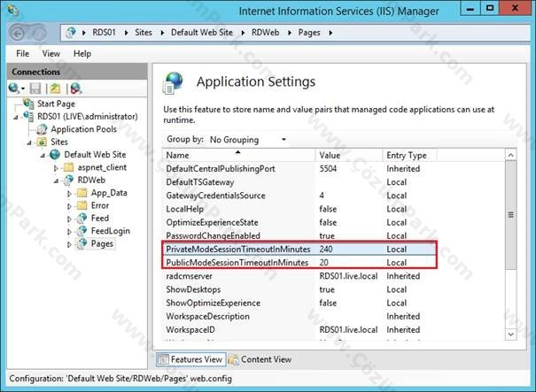The height and width of the screenshot is (392, 536).
Task: Click the Application Settings header icon
Action: click(173, 82)
